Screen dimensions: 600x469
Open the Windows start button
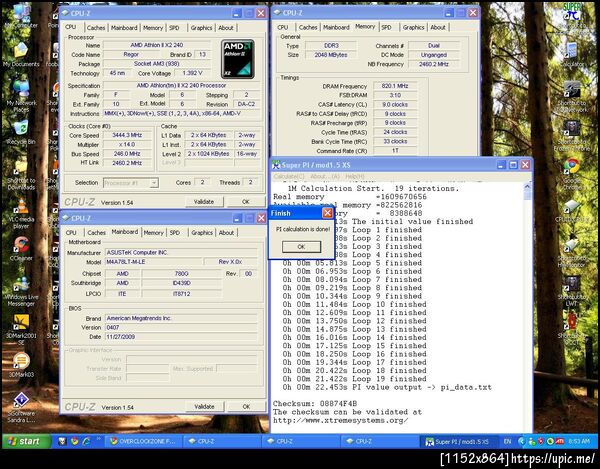pyautogui.click(x=26, y=441)
